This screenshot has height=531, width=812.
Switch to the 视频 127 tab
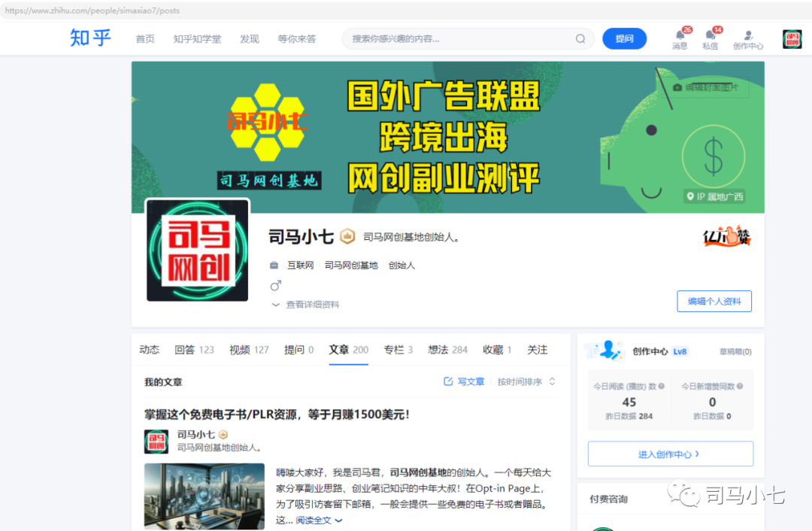249,350
